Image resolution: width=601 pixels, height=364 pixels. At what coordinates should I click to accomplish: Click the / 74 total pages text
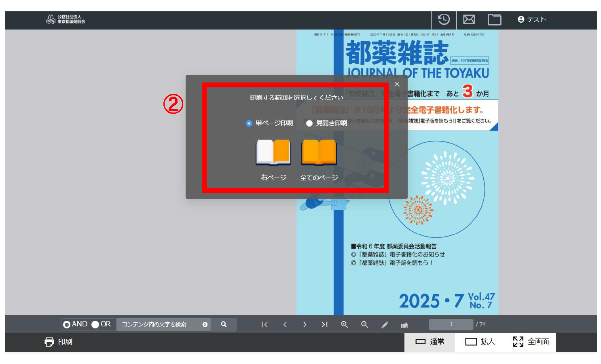[x=481, y=324]
